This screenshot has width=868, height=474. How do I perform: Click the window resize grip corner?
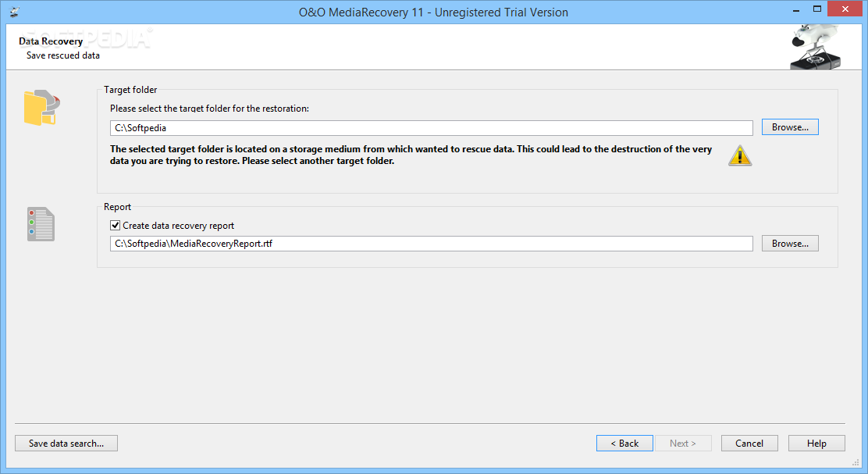click(856, 462)
